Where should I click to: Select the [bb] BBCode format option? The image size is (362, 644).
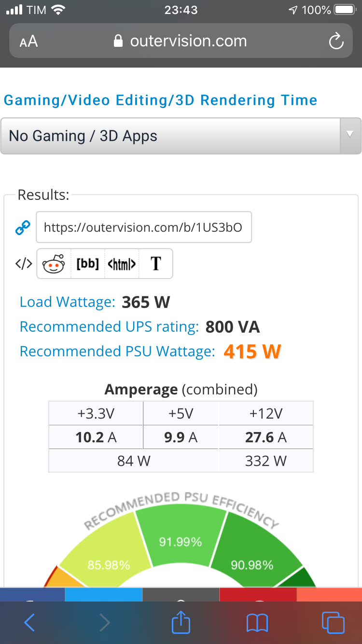88,264
